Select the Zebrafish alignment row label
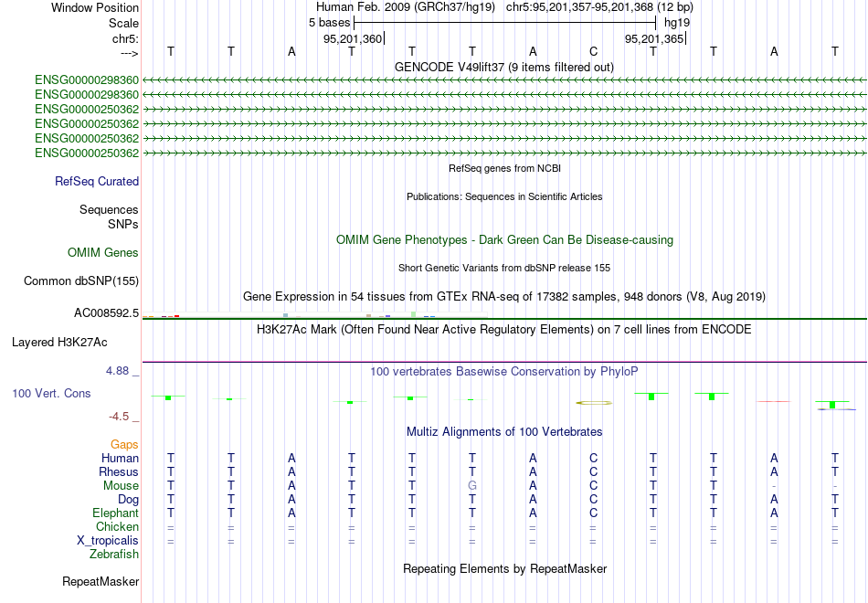This screenshot has width=868, height=603. [x=114, y=555]
